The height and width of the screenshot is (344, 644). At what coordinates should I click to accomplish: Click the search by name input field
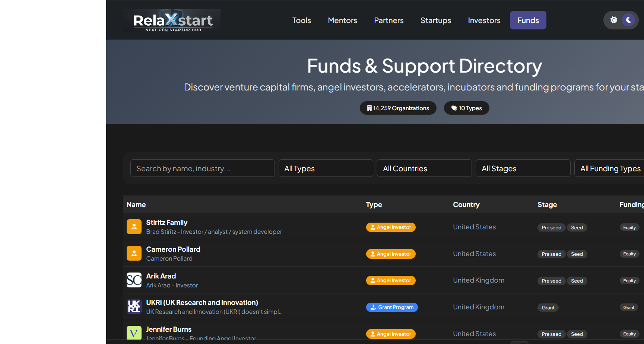202,168
